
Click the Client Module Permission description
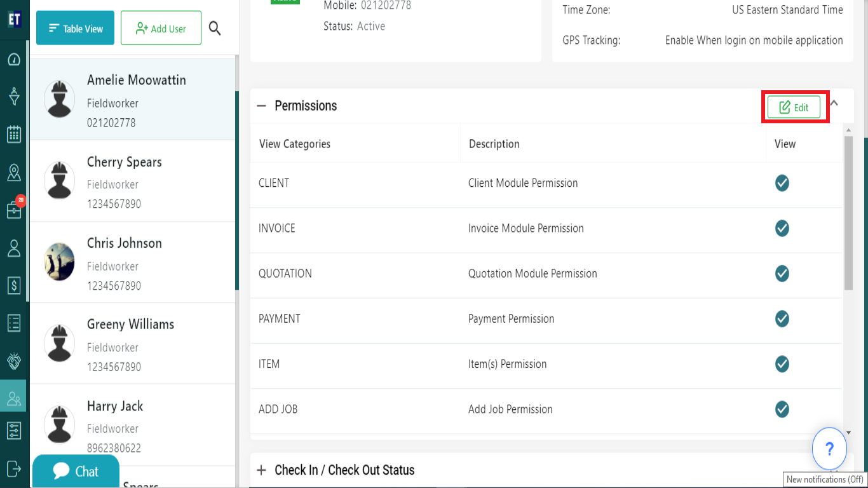click(x=523, y=183)
